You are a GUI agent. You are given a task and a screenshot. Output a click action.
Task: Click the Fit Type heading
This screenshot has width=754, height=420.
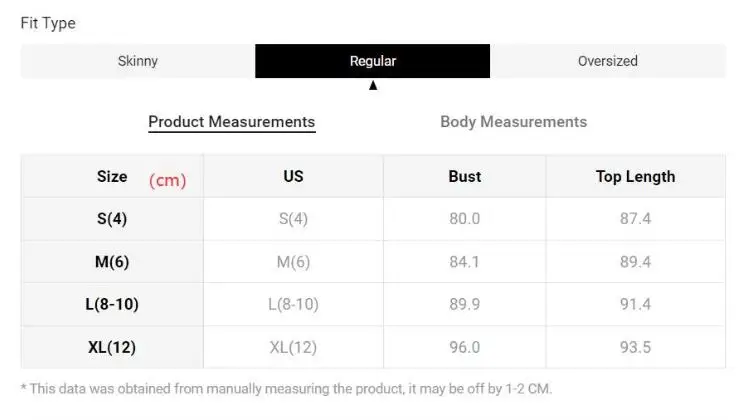[48, 23]
